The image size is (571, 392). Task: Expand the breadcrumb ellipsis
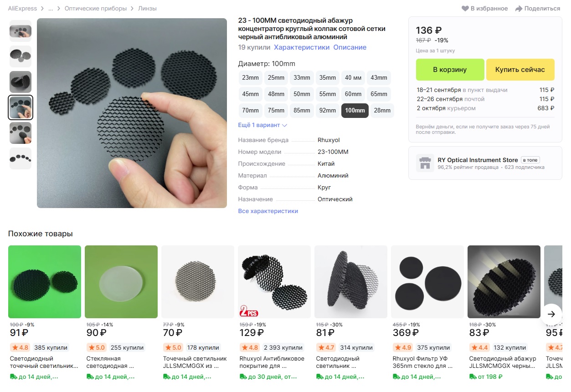point(51,9)
